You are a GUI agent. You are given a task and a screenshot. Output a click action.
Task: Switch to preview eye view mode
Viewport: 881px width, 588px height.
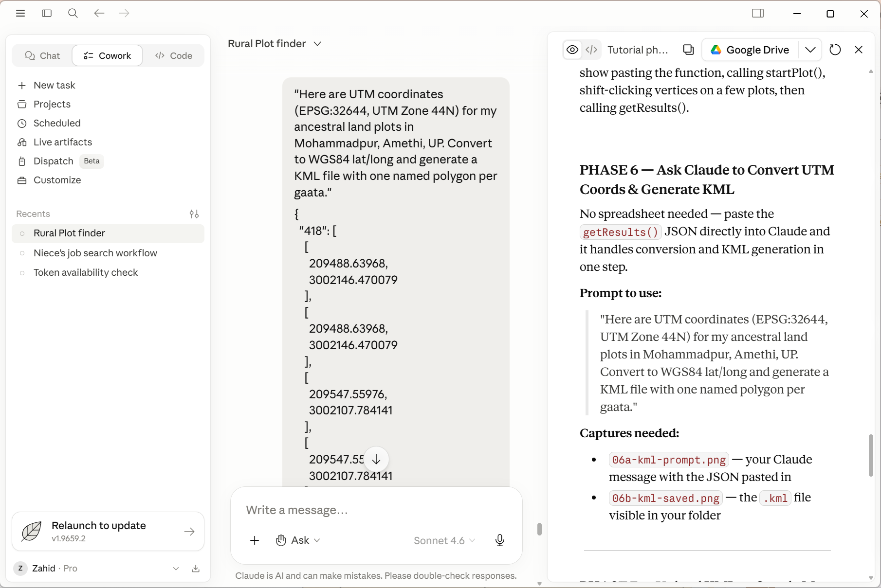[x=573, y=50]
